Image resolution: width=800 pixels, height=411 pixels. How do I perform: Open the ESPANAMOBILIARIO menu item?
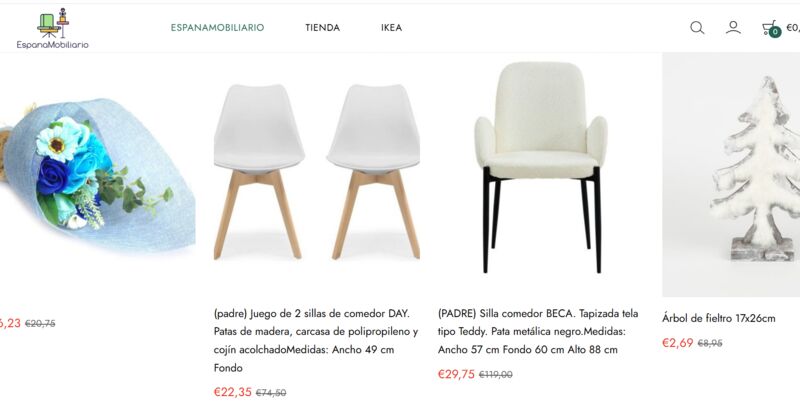[x=217, y=28]
